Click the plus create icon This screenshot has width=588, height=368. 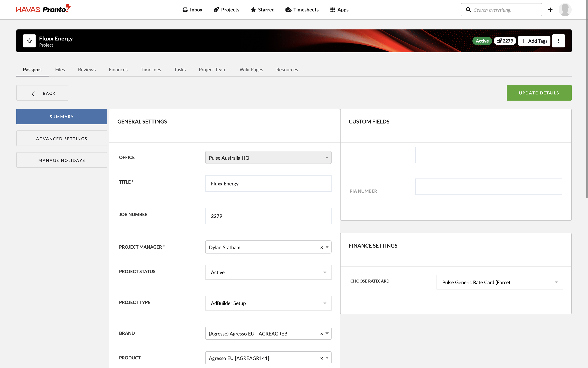point(550,10)
